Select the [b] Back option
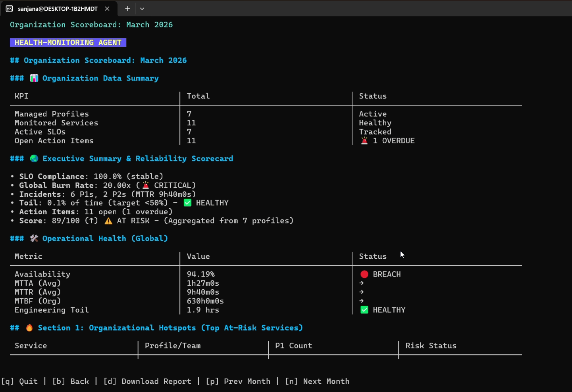Viewport: 572px width, 392px height. tap(71, 381)
